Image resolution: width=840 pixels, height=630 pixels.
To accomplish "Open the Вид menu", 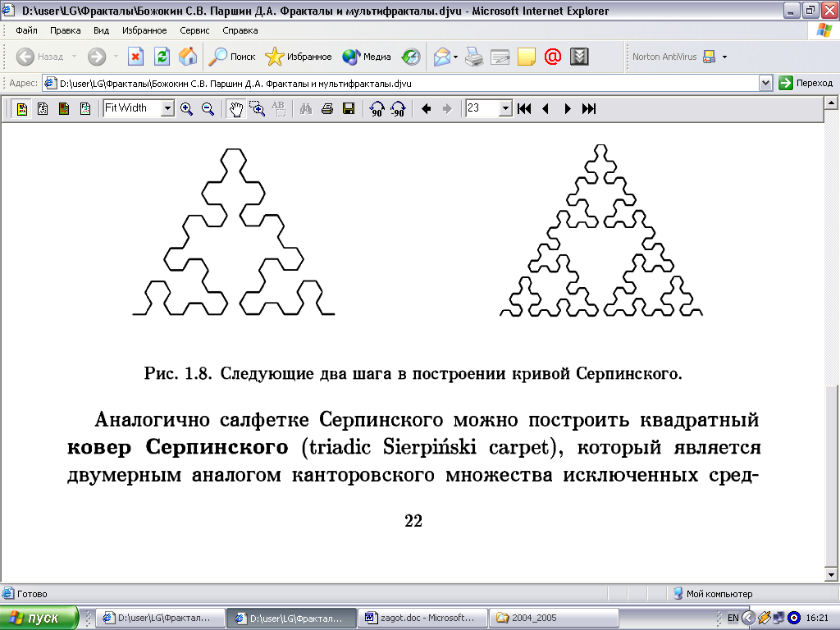I will coord(101,30).
